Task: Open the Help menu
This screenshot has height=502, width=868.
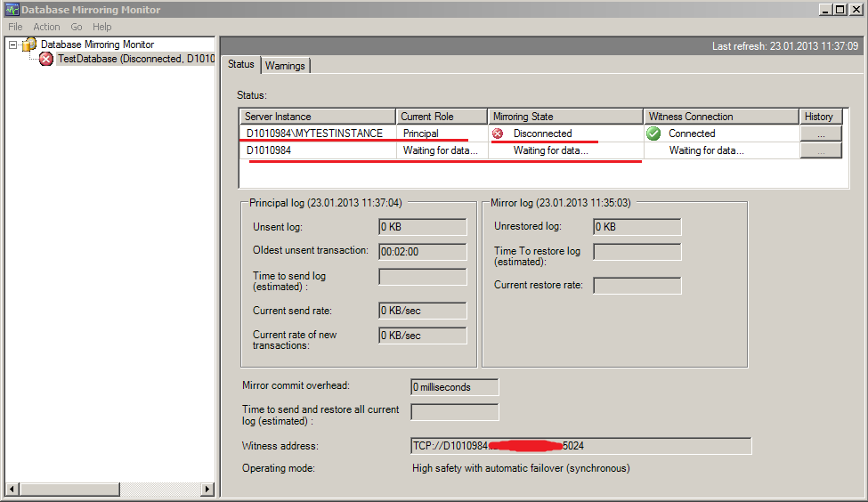Action: tap(102, 27)
